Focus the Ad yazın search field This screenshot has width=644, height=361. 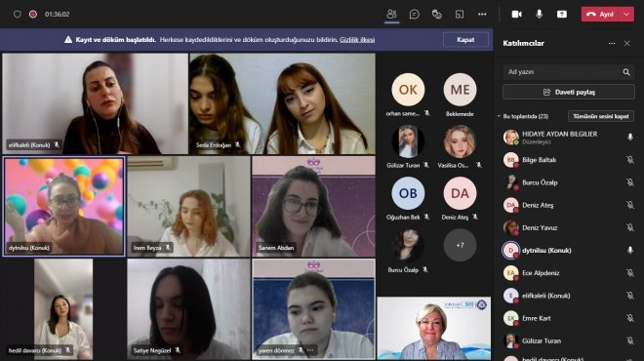point(569,72)
